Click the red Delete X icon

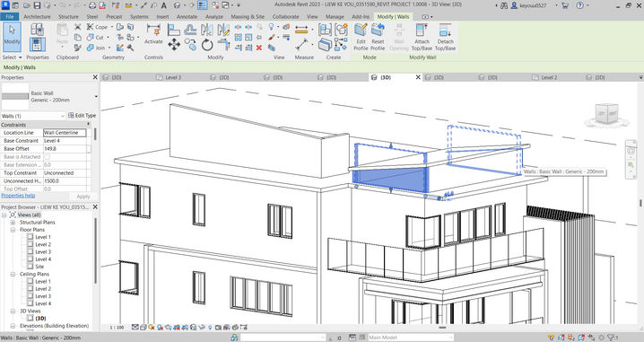(259, 48)
